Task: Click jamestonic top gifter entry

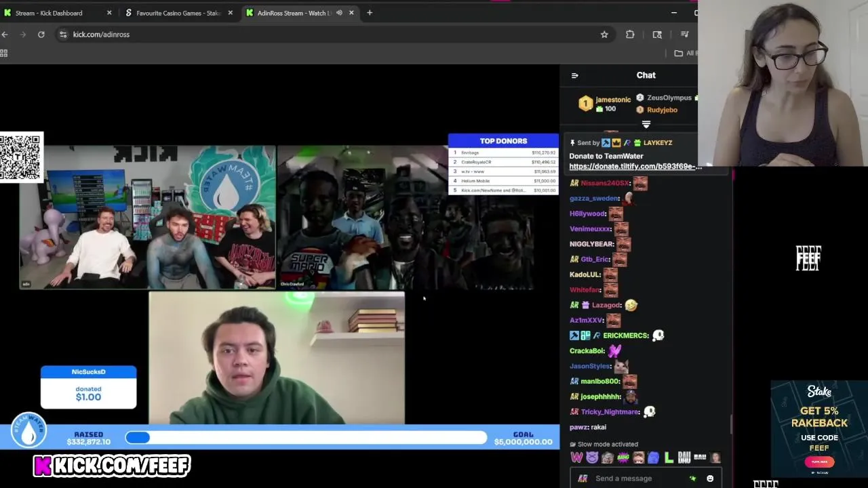Action: point(605,104)
